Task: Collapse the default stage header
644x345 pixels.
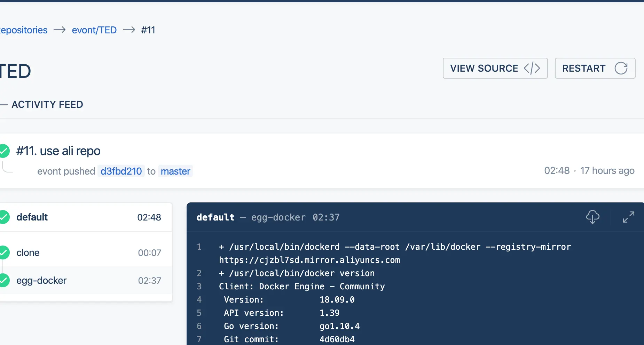Action: coord(84,217)
